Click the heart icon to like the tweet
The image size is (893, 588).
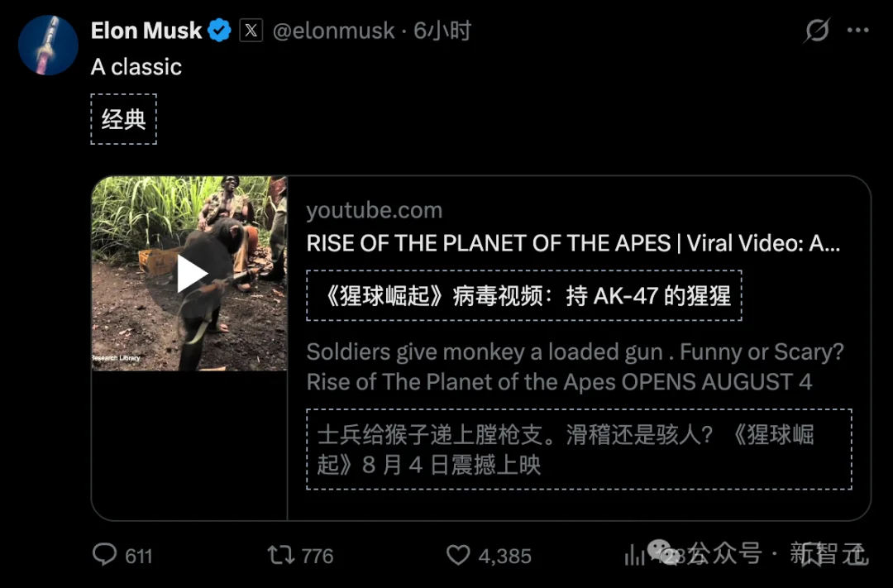tap(458, 555)
